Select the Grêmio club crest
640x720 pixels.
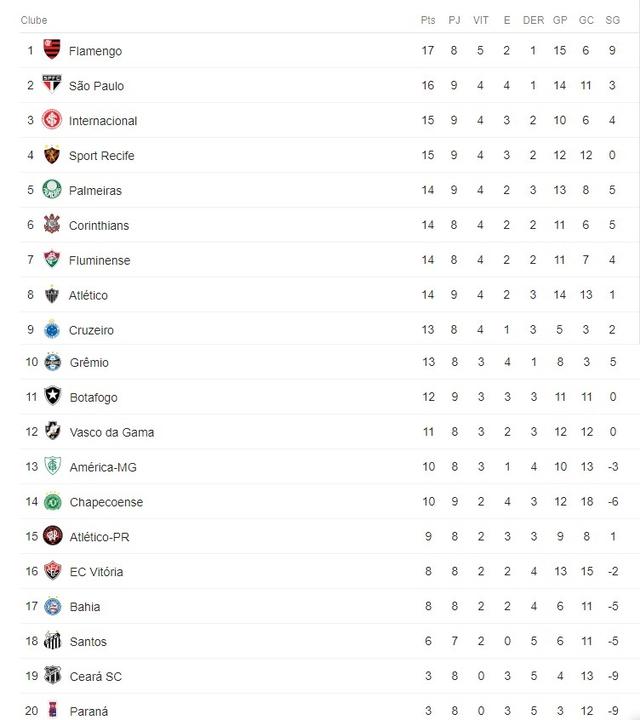click(52, 362)
